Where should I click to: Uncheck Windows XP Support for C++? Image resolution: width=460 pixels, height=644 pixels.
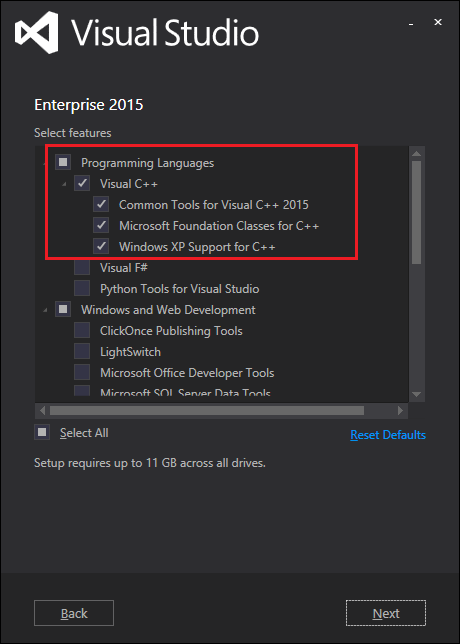[x=101, y=246]
